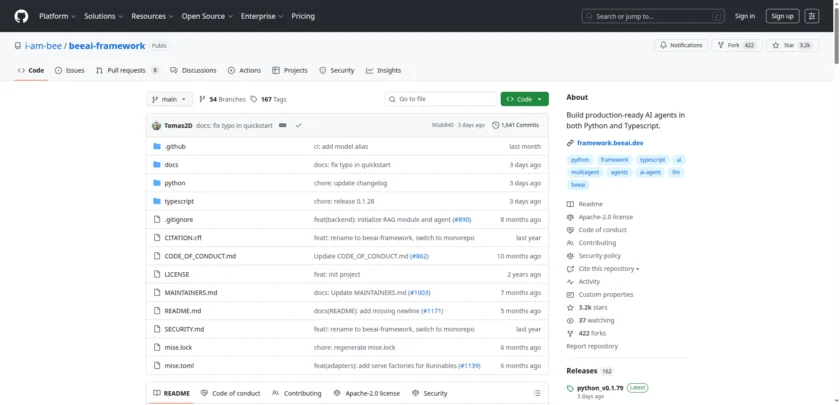
Task: Open the Enterprise dropdown menu
Action: coord(263,16)
